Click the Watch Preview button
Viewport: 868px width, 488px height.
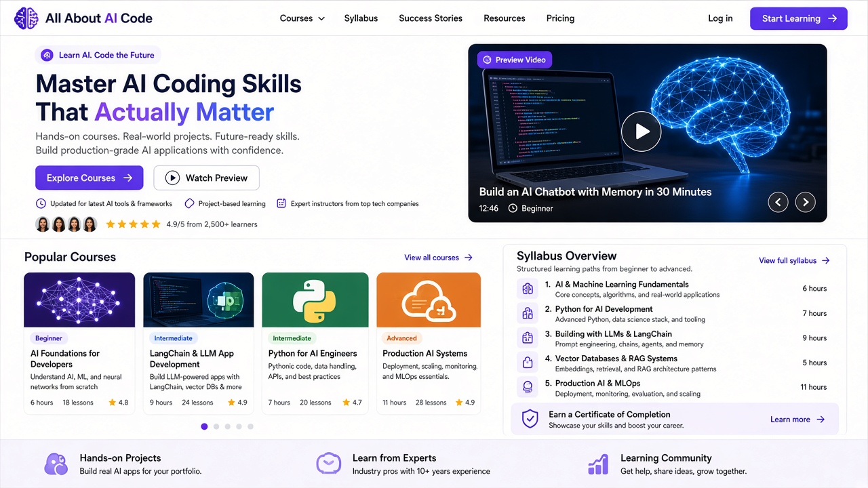207,178
